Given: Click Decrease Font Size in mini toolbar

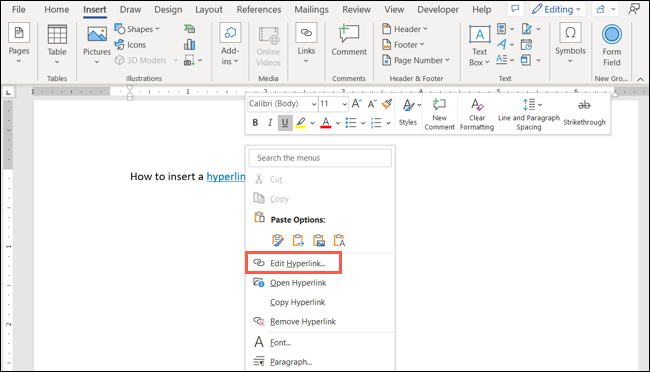Looking at the screenshot, I should click(372, 104).
